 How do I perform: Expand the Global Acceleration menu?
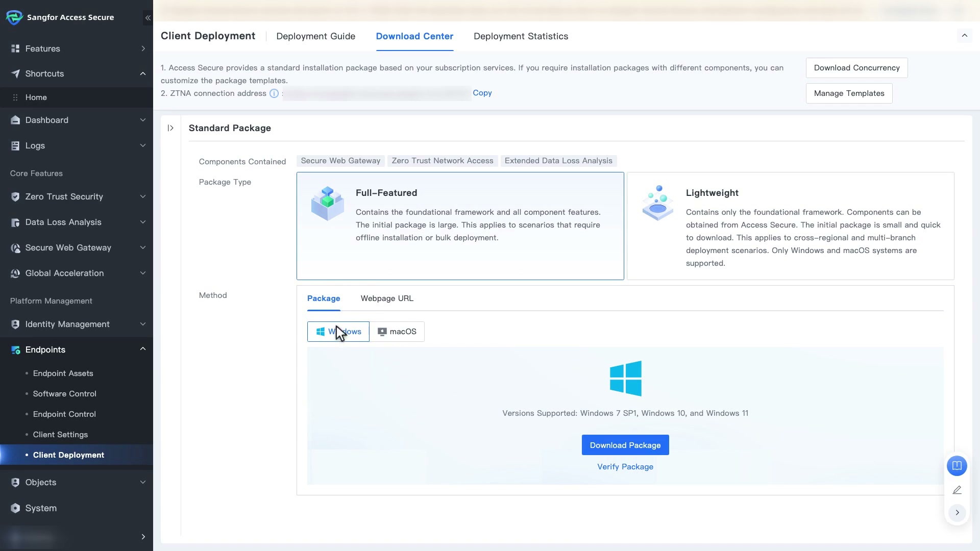point(143,273)
